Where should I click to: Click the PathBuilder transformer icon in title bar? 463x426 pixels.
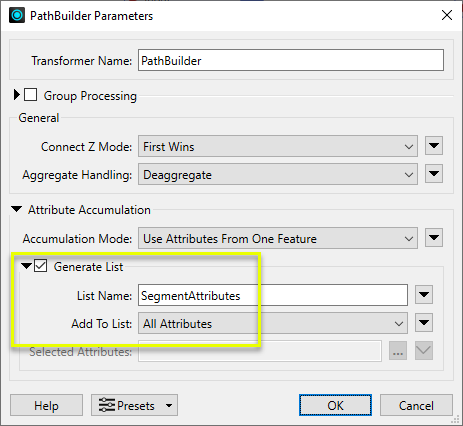17,15
